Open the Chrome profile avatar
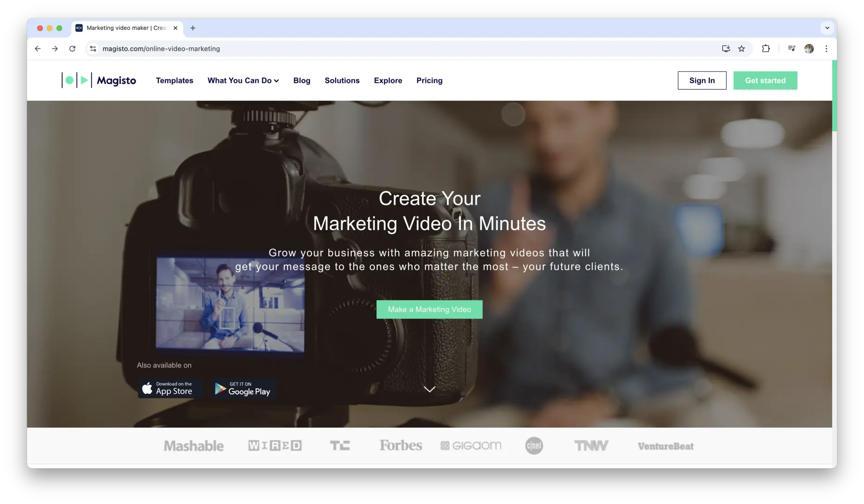 click(809, 49)
